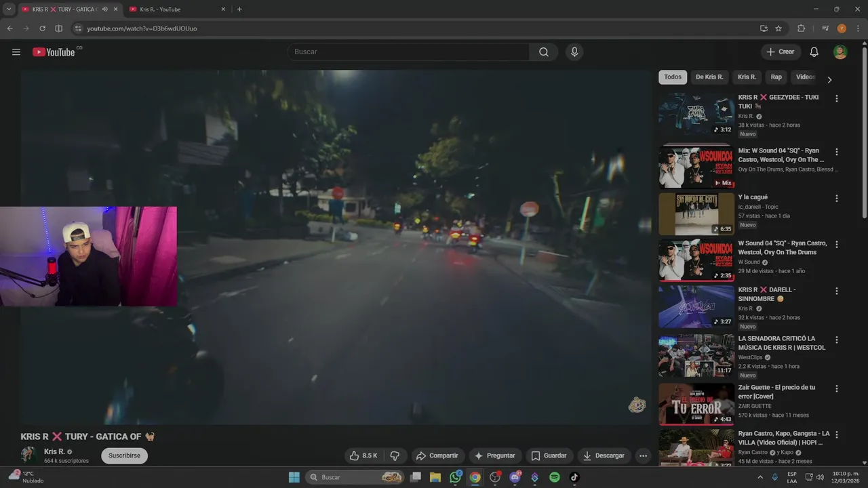Open WhatsApp from taskbar
Viewport: 868px width, 488px height.
(x=456, y=477)
